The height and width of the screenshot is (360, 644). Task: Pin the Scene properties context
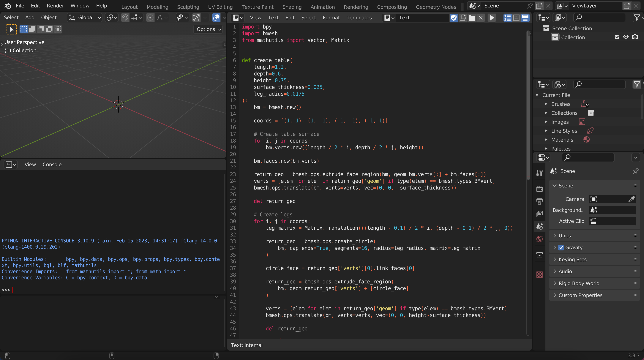[635, 171]
